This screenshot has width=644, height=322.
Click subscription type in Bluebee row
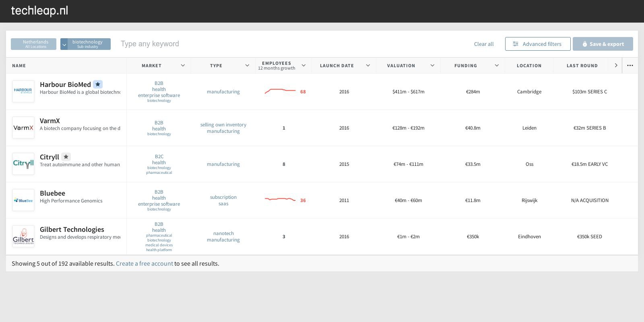(x=223, y=197)
